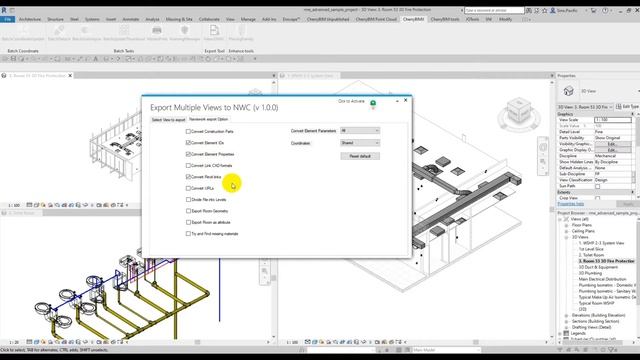Screen dimensions: 640x360
Task: Uncheck Convert Element IDs option
Action: [188, 143]
